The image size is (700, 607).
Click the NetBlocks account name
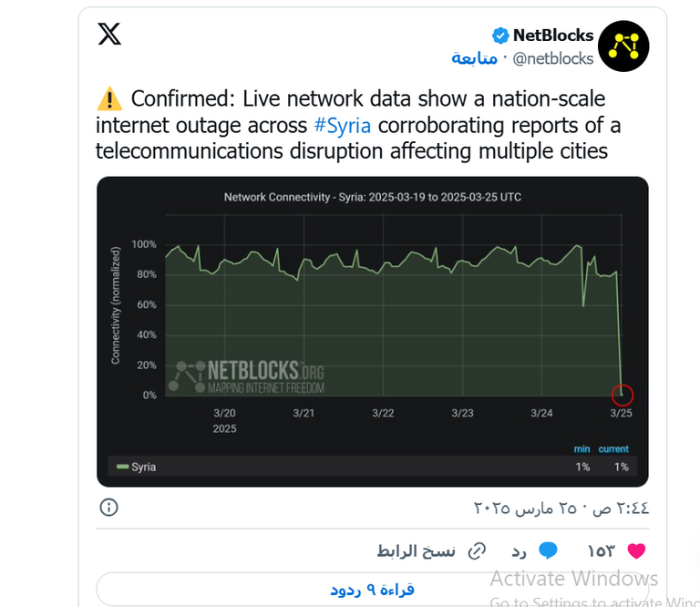(x=553, y=36)
